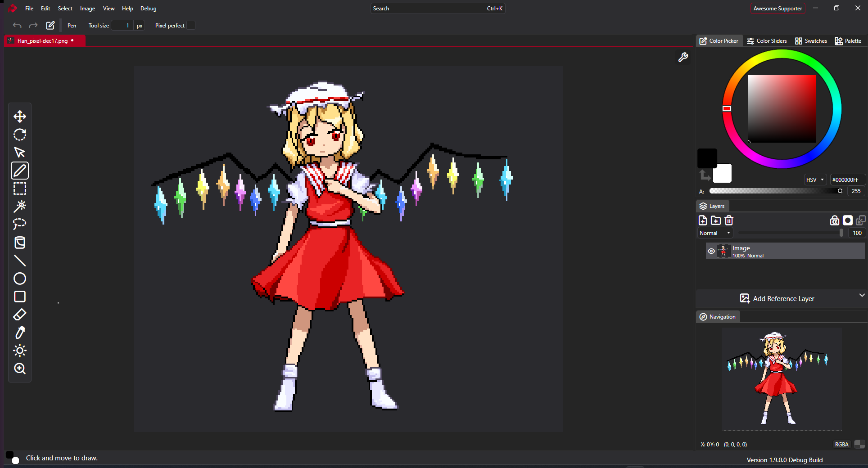Enable the Pixel perfect option
Image resolution: width=868 pixels, height=468 pixels.
[x=191, y=25]
